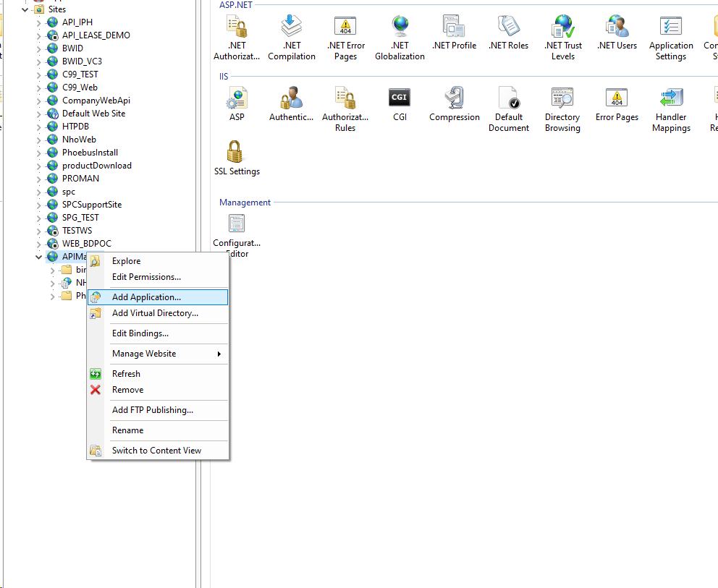Open Handler Mappings feature
The height and width of the screenshot is (588, 718).
(671, 109)
